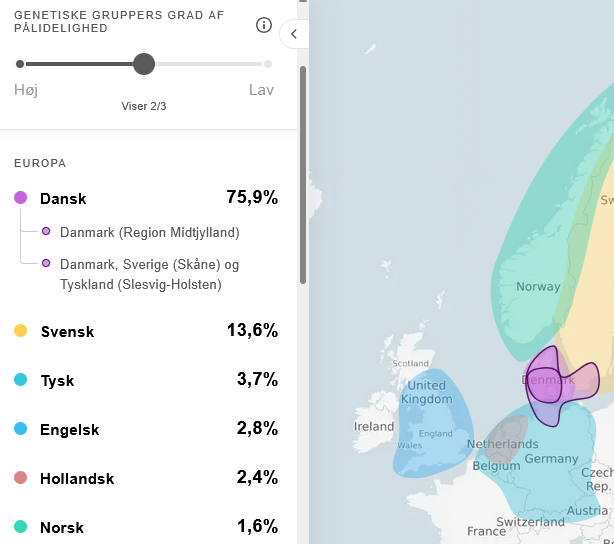Click the 'Lav' end dot of slider
Image resolution: width=614 pixels, height=544 pixels.
(x=268, y=64)
